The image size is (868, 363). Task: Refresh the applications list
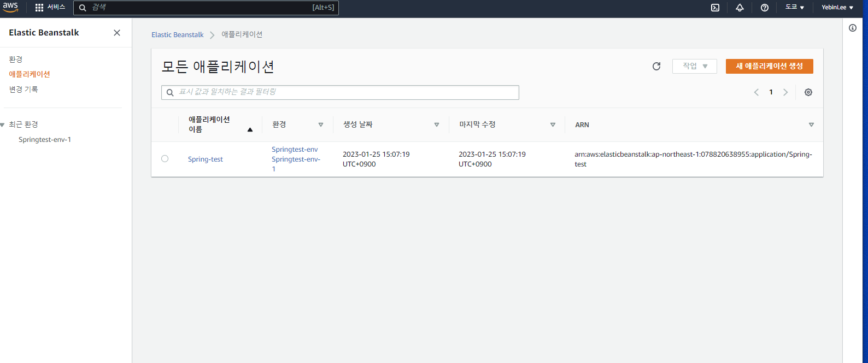tap(656, 66)
